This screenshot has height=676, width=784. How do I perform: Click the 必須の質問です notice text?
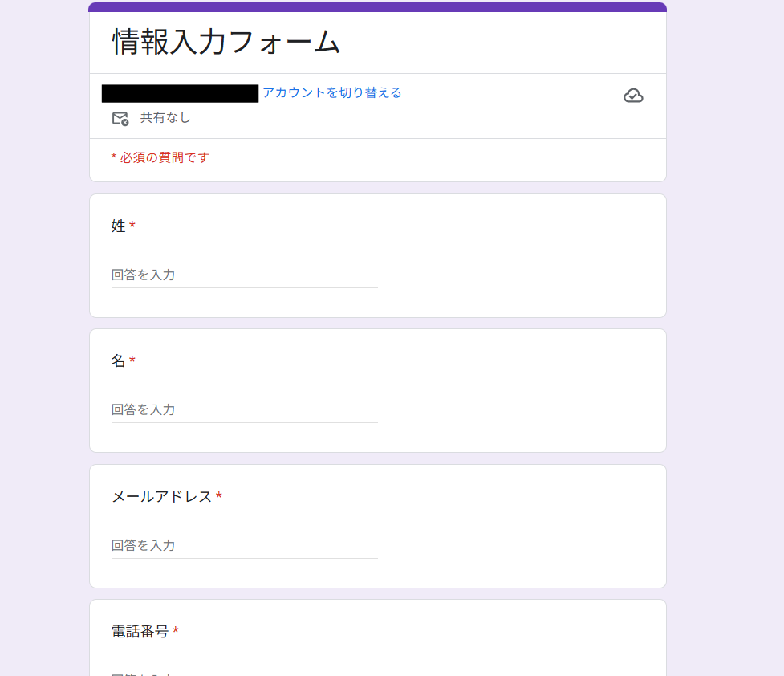click(160, 157)
